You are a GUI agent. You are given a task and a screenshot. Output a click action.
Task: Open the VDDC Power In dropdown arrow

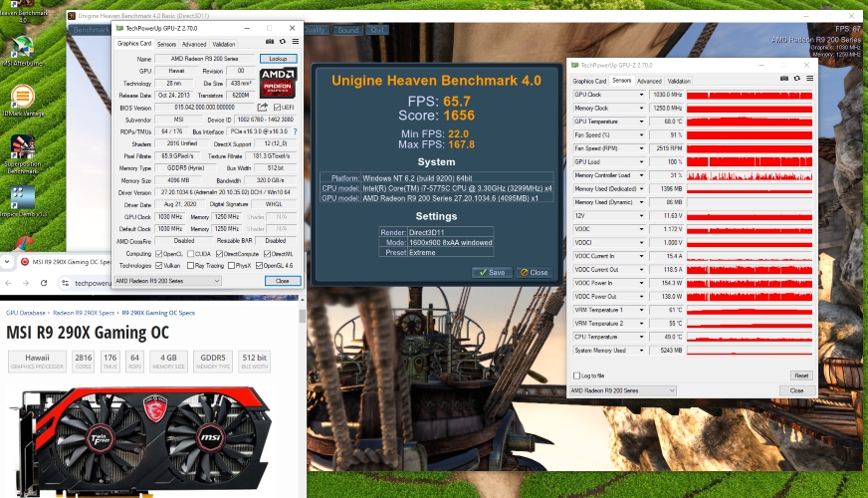pyautogui.click(x=641, y=283)
